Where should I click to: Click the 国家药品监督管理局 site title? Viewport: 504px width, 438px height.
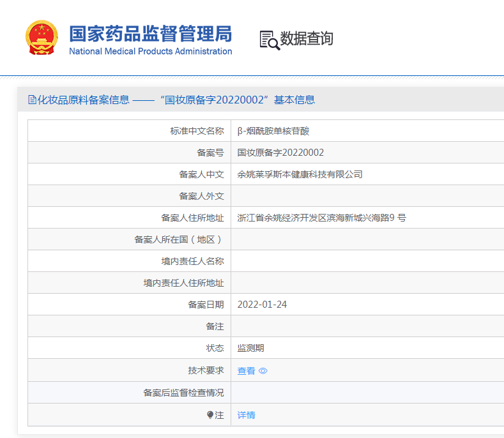click(150, 33)
